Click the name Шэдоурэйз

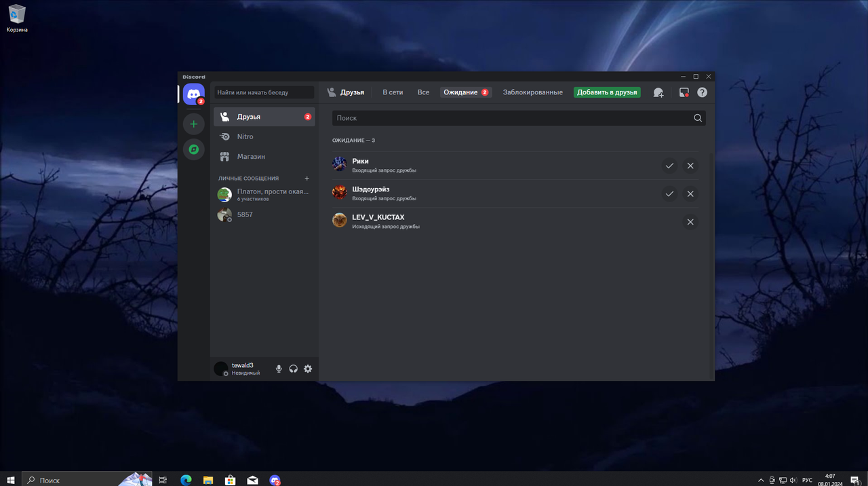pyautogui.click(x=371, y=189)
